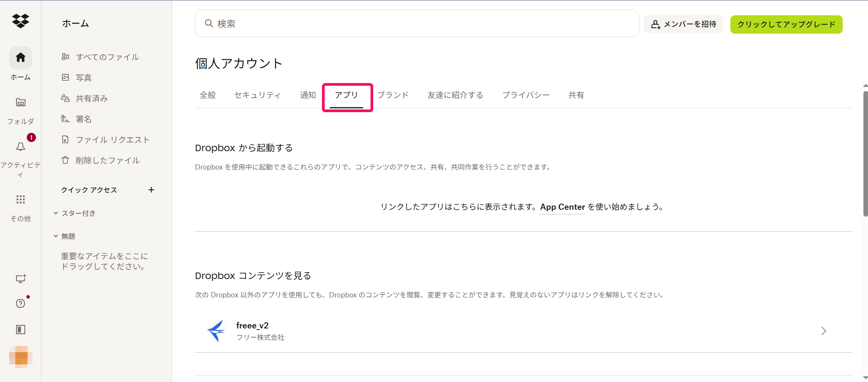The width and height of the screenshot is (868, 382).
Task: Open the account avatar in sidebar
Action: [x=21, y=358]
